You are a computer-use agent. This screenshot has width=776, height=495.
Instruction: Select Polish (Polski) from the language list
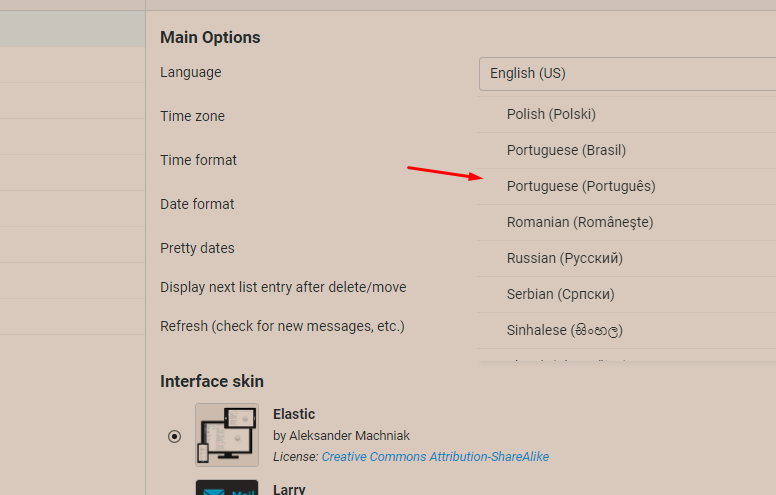click(551, 114)
